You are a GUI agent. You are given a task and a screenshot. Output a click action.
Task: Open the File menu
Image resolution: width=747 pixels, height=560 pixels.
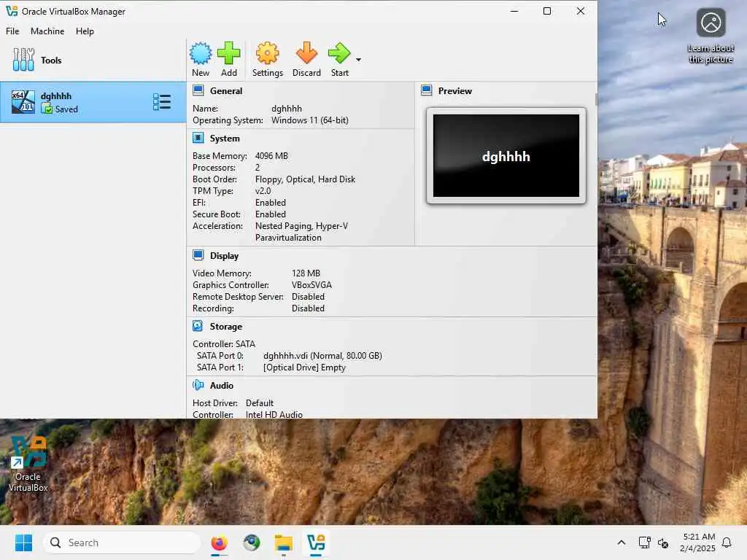[x=12, y=31]
